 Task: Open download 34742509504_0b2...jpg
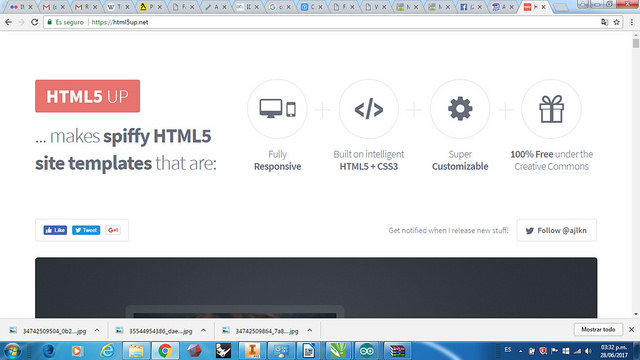[49, 331]
